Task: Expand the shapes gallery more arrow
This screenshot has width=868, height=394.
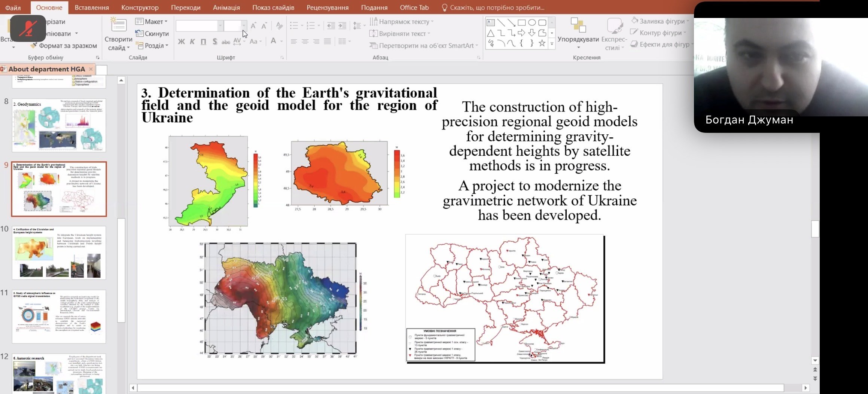Action: click(552, 44)
